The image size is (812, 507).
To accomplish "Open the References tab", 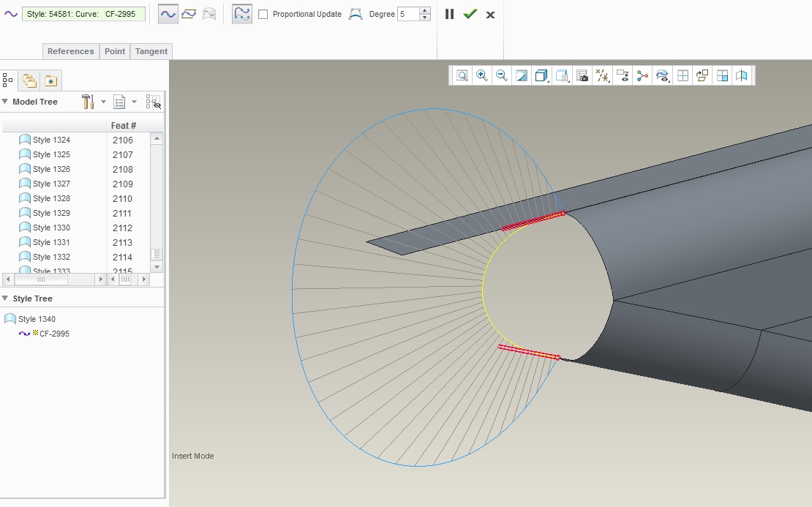I will (x=70, y=51).
